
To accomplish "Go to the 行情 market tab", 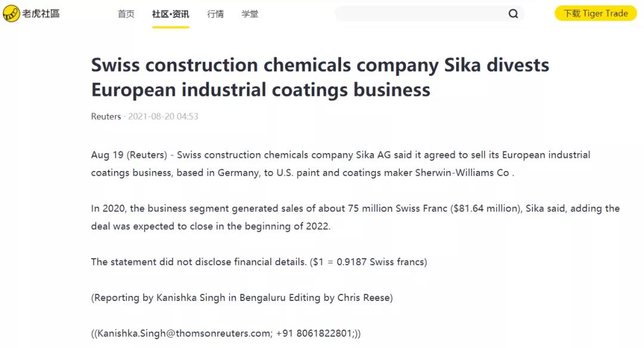I will pyautogui.click(x=215, y=14).
